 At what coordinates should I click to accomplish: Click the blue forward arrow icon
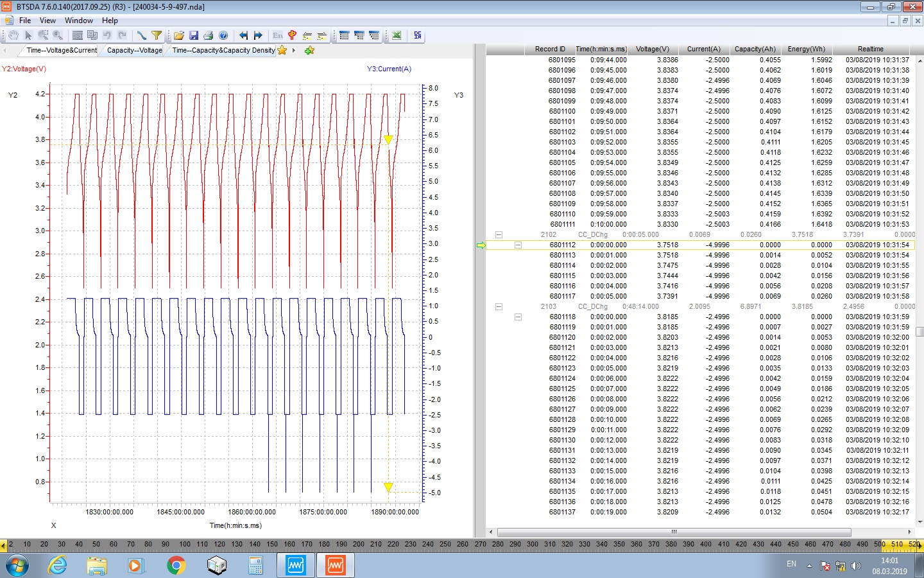click(258, 35)
